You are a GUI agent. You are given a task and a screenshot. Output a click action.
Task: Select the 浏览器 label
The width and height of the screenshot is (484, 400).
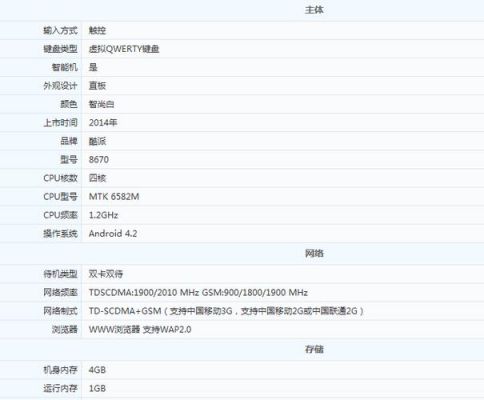(65, 329)
